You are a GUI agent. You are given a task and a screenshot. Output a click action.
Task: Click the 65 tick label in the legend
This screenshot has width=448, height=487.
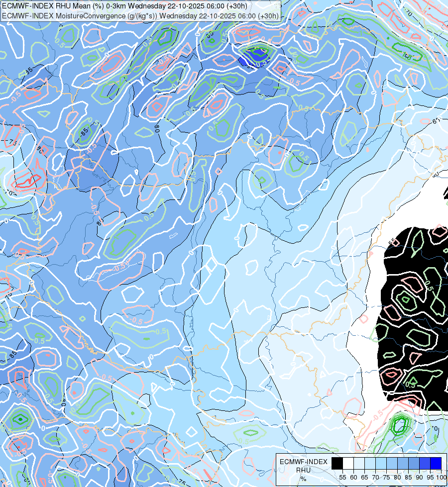click(x=364, y=478)
